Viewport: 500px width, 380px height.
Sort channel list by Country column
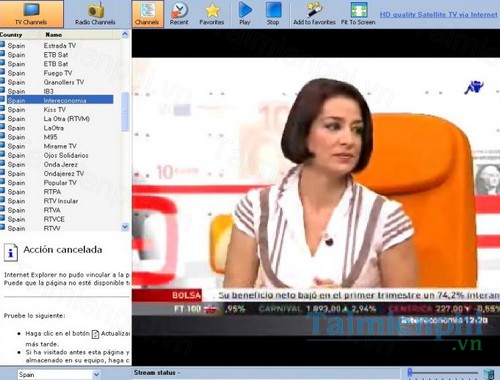[20, 35]
